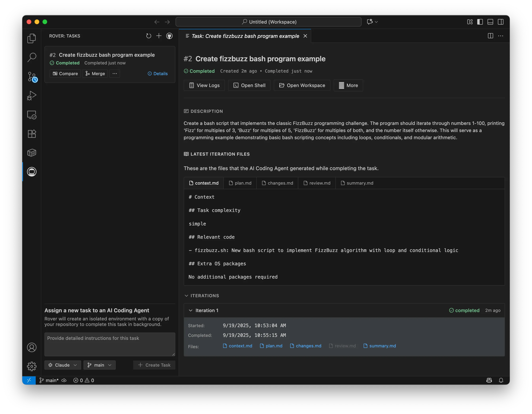Toggle the bottom panel visibility
This screenshot has width=532, height=414.
490,22
